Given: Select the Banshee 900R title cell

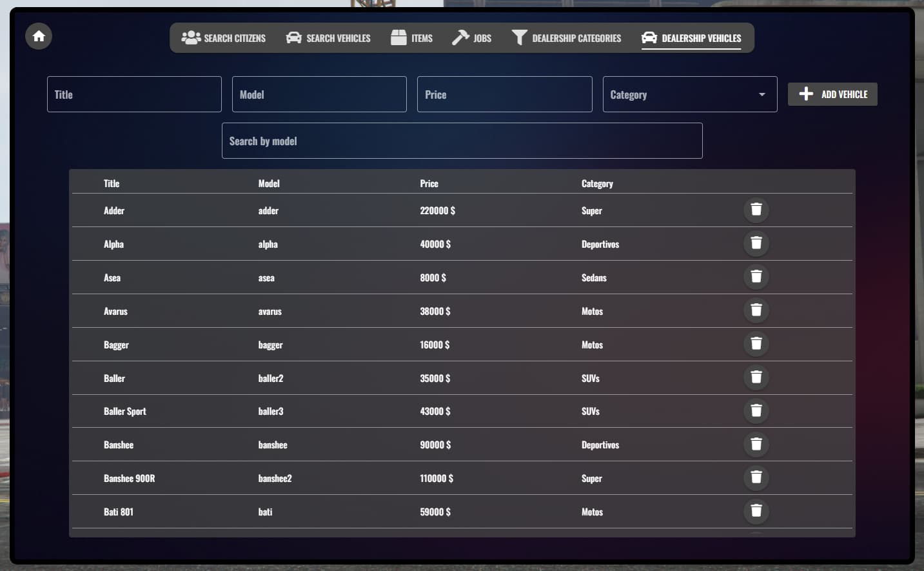Looking at the screenshot, I should point(129,478).
